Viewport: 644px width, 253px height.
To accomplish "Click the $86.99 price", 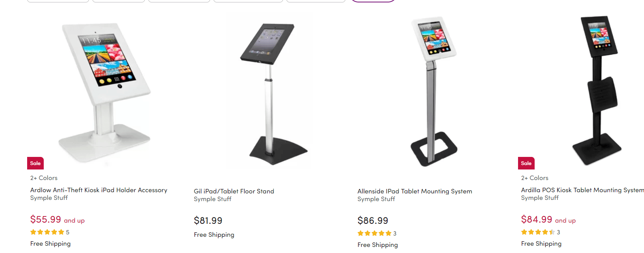I will [373, 221].
